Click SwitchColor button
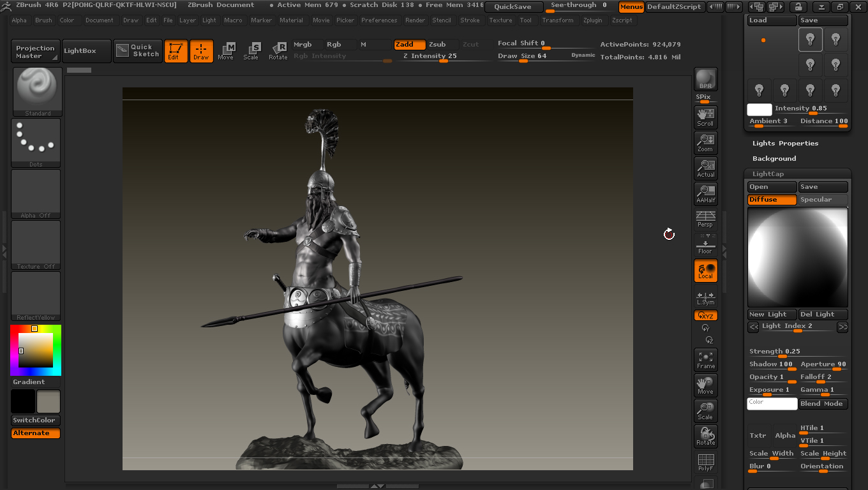Image resolution: width=868 pixels, height=490 pixels. (36, 420)
